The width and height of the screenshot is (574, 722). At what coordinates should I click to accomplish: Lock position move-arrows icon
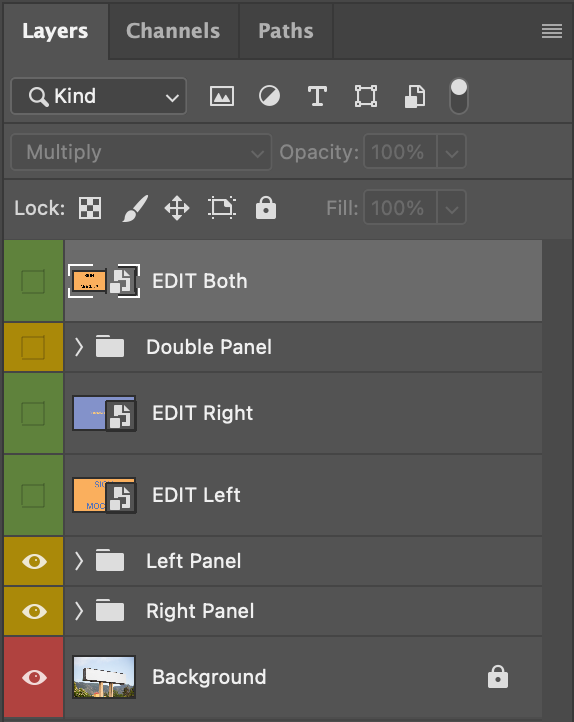pyautogui.click(x=177, y=208)
